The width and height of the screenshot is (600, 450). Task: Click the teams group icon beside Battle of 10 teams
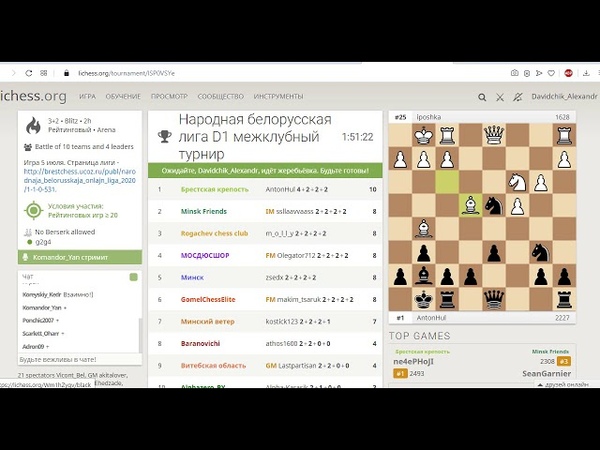click(x=28, y=147)
